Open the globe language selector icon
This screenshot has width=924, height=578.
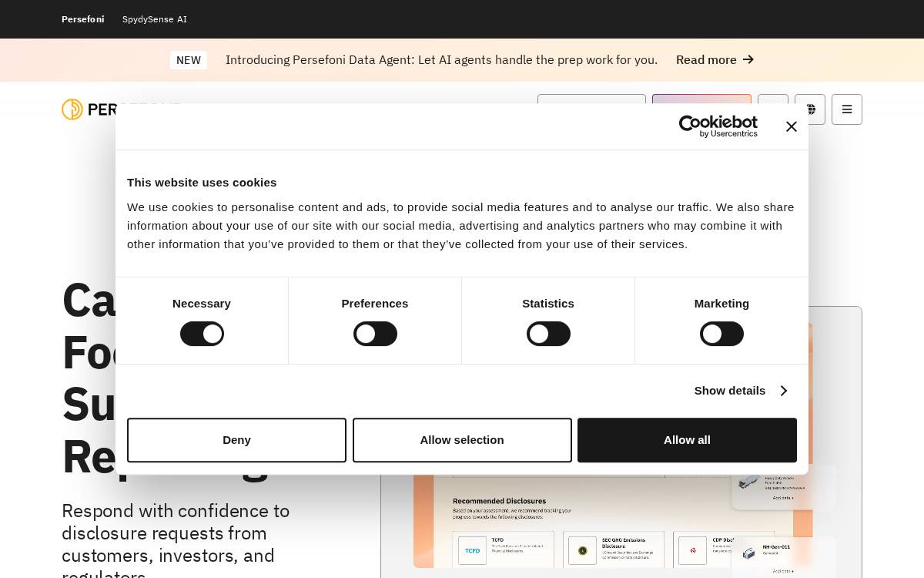[810, 109]
